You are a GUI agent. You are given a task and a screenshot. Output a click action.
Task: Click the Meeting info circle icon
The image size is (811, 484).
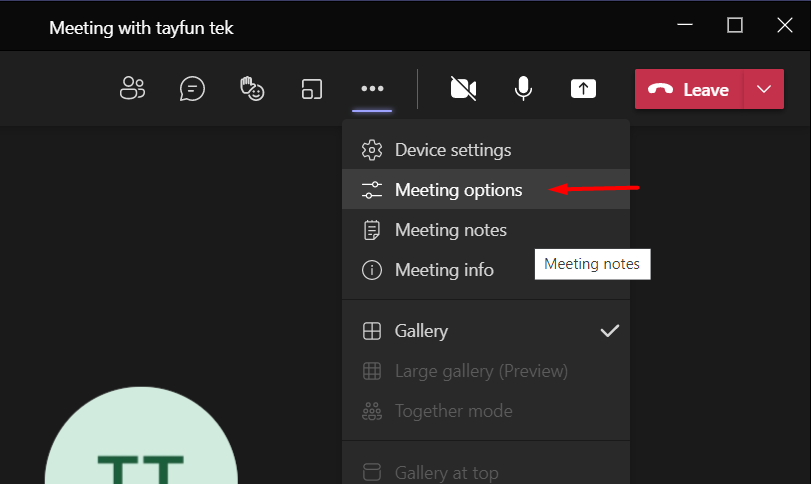(x=372, y=270)
